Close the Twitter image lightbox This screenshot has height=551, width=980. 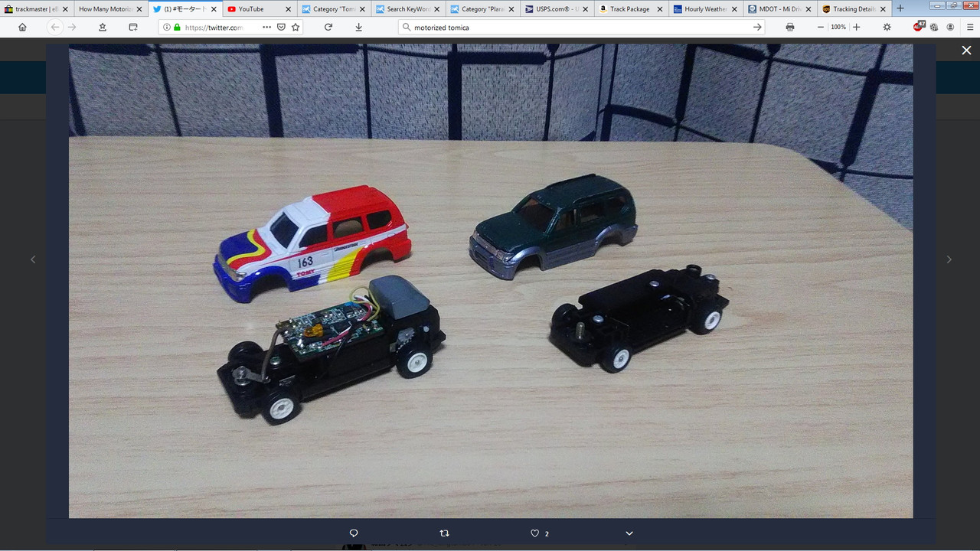[966, 50]
